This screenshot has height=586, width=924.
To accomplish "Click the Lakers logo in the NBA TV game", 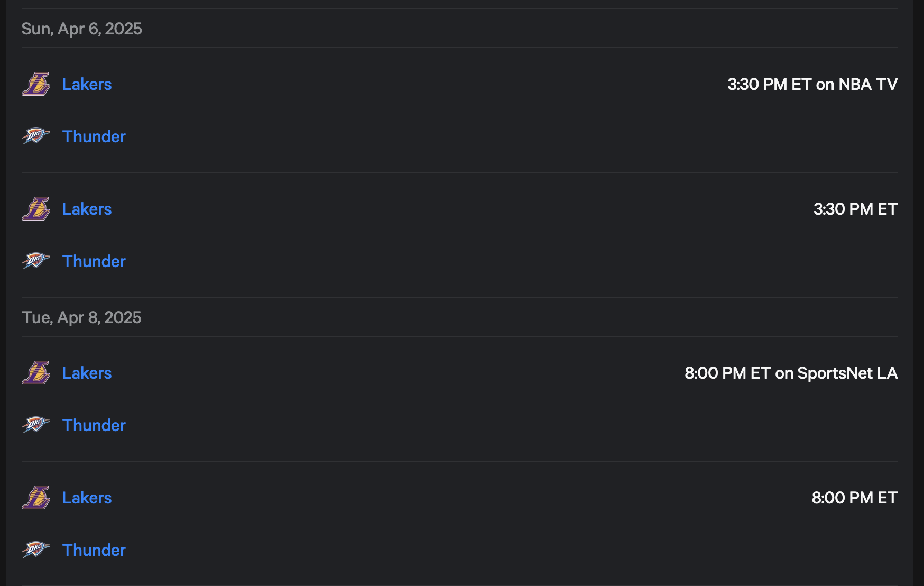I will (x=36, y=84).
